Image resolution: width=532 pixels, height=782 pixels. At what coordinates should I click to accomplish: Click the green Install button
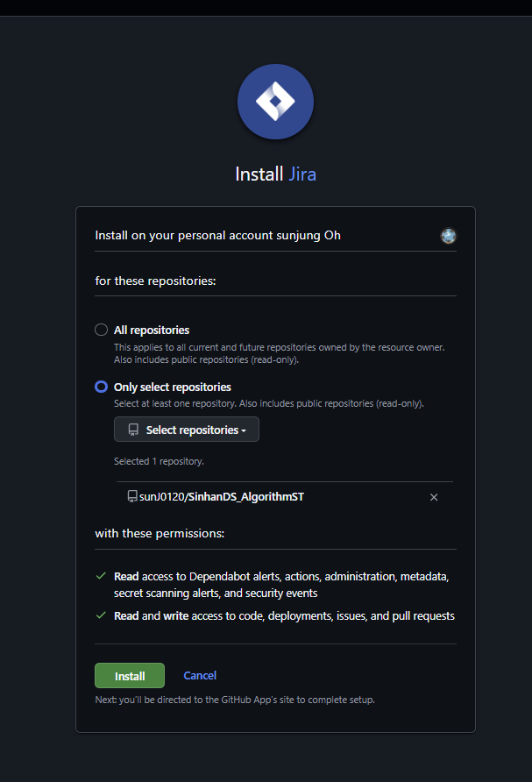pyautogui.click(x=130, y=676)
